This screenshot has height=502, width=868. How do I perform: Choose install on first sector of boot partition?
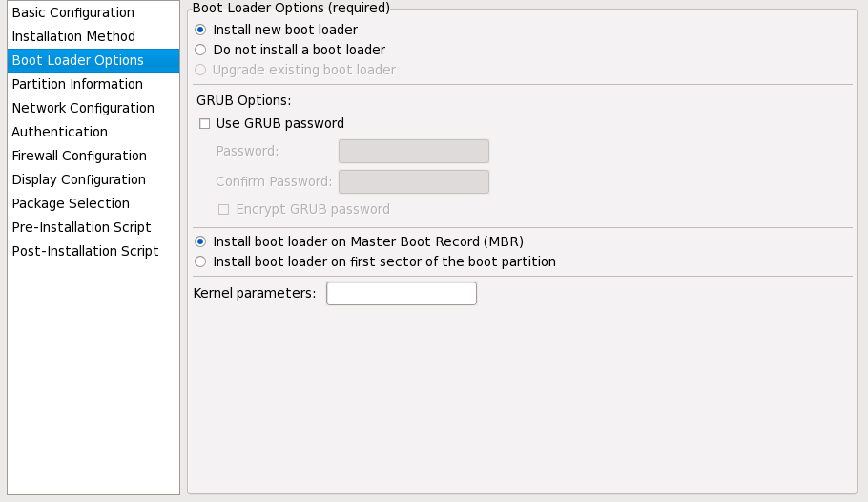click(x=200, y=261)
